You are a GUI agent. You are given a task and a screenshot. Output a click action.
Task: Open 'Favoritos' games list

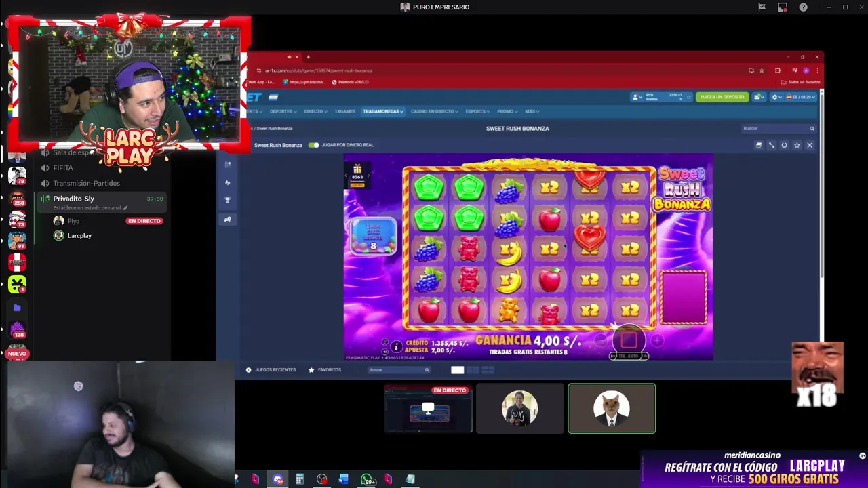pyautogui.click(x=325, y=370)
